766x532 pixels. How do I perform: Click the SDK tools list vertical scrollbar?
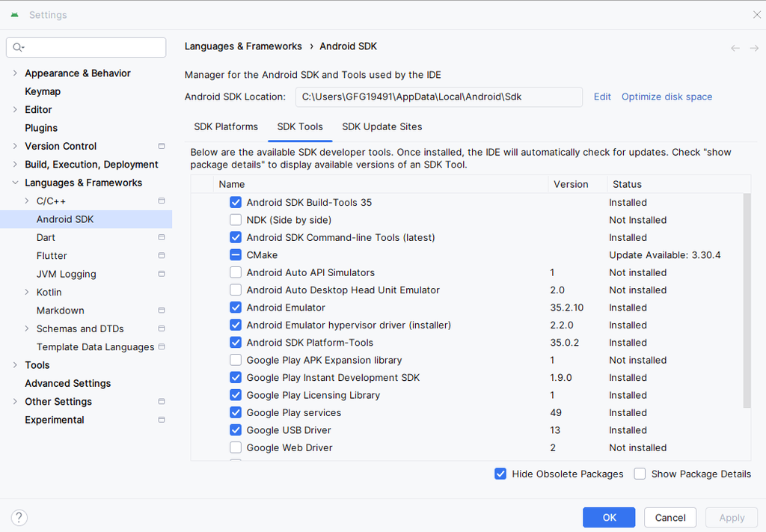747,299
